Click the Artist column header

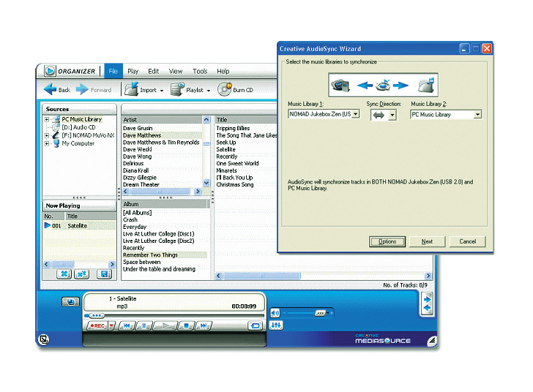click(162, 119)
